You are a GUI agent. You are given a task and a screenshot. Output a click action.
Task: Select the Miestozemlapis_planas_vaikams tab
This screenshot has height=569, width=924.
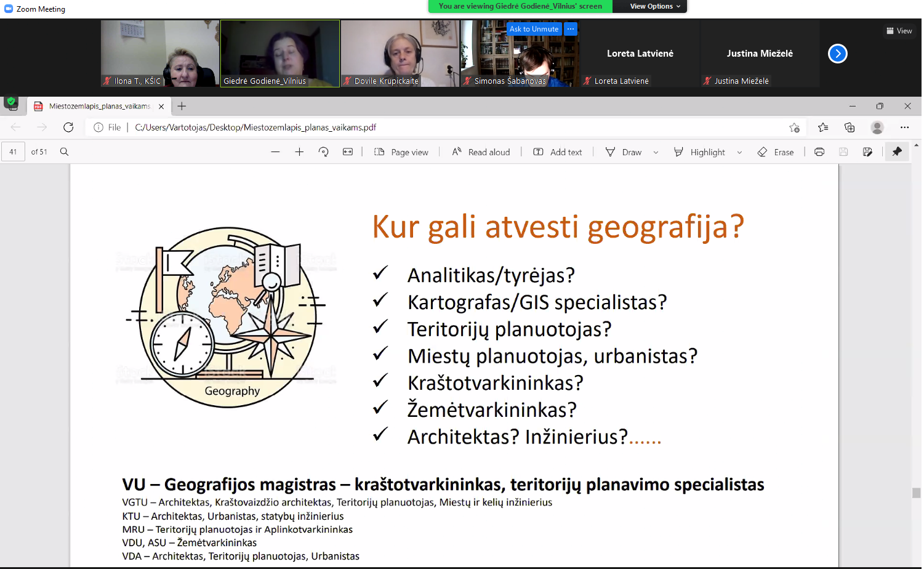[98, 107]
